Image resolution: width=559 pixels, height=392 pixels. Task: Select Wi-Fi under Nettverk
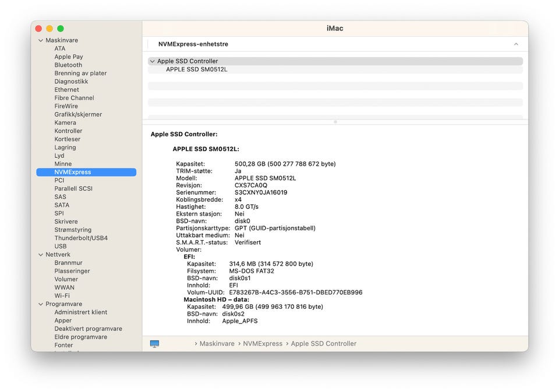(x=62, y=295)
